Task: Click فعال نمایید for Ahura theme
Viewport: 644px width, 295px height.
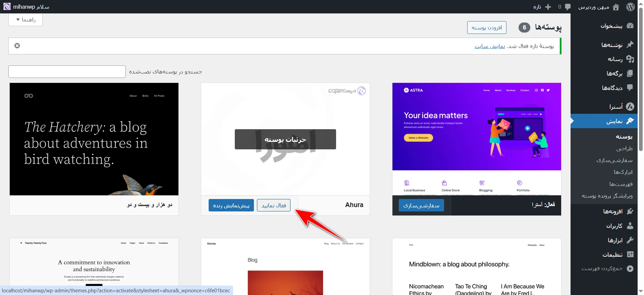Action: (274, 205)
